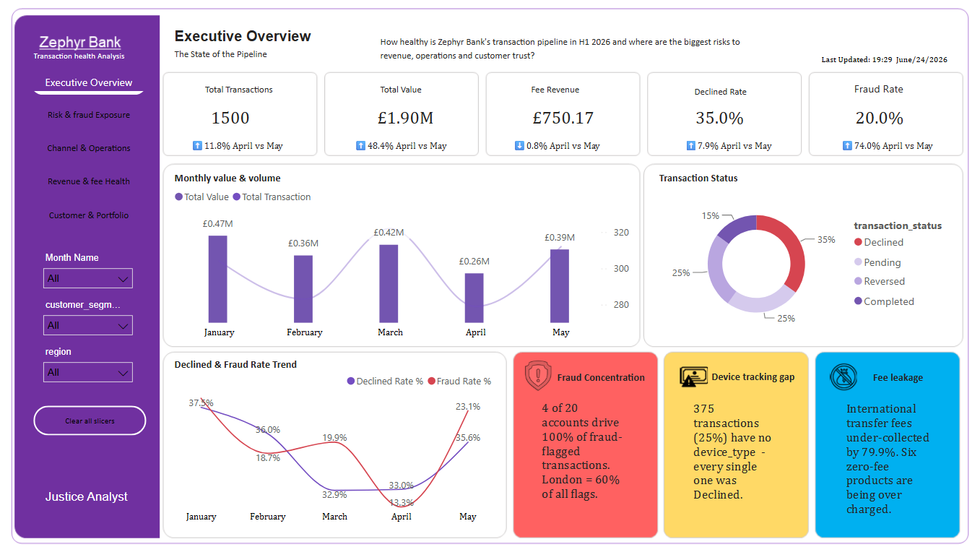Click Declined Rate % legend marker
This screenshot has height=547, width=980.
[x=351, y=381]
